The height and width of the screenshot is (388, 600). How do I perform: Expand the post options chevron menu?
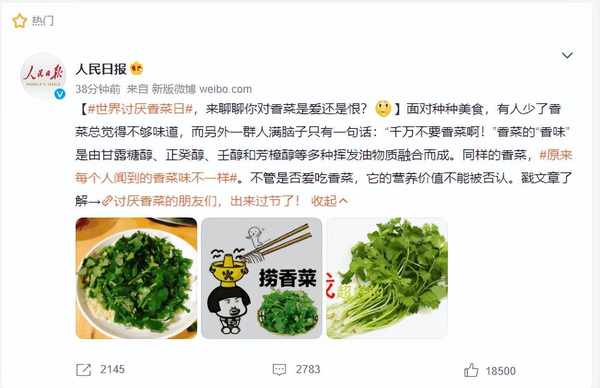567,55
